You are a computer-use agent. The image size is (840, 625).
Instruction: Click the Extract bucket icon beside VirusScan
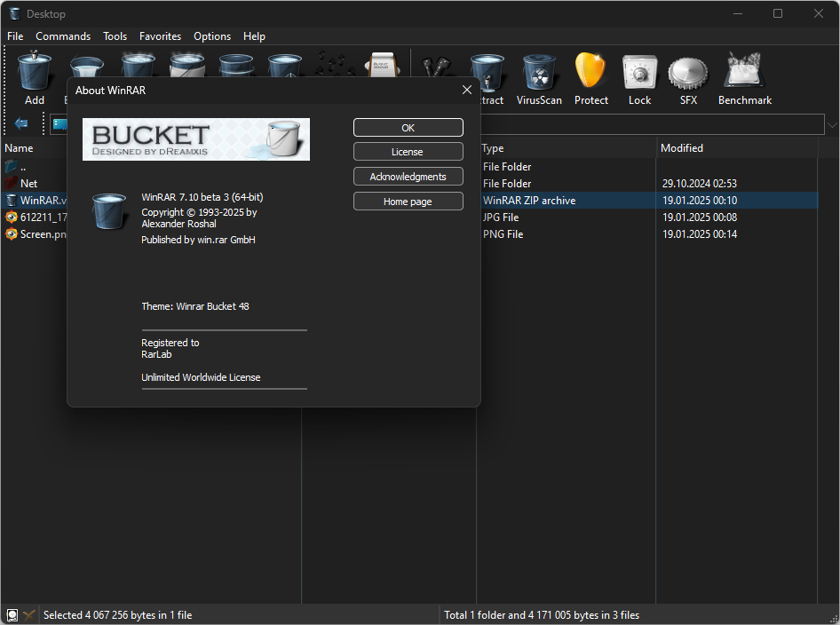(x=487, y=72)
